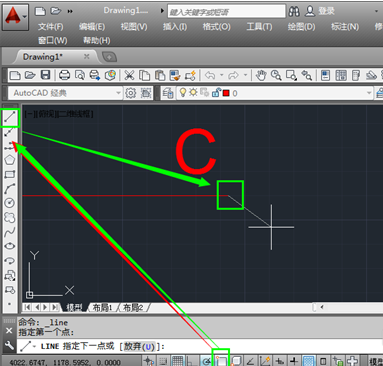Select the Revision Cloud tool

point(10,217)
